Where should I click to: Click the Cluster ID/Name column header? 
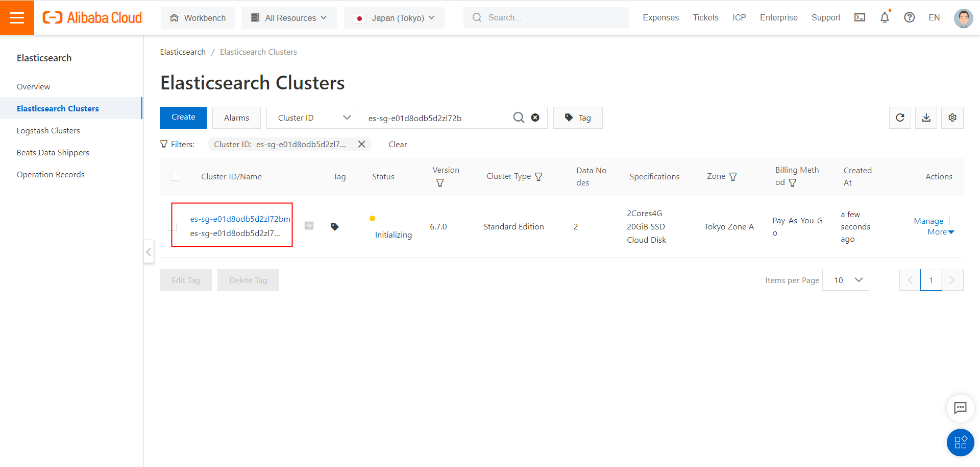coord(231,176)
